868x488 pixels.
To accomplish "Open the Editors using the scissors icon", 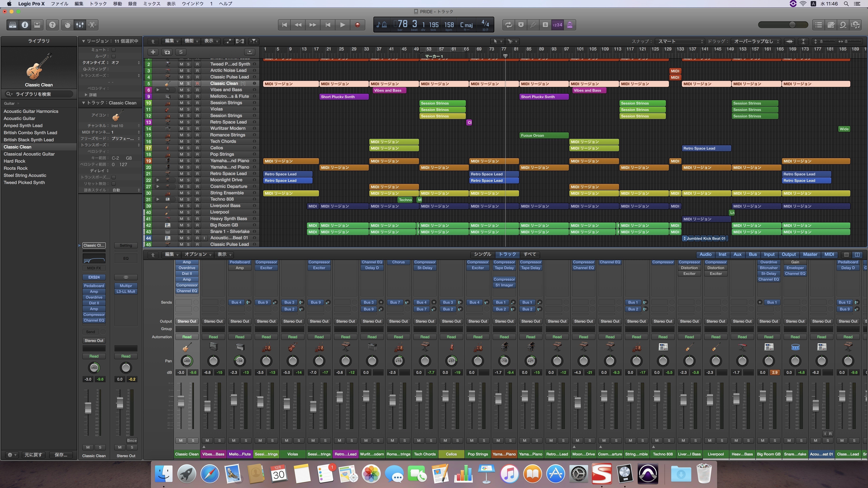I will click(92, 25).
